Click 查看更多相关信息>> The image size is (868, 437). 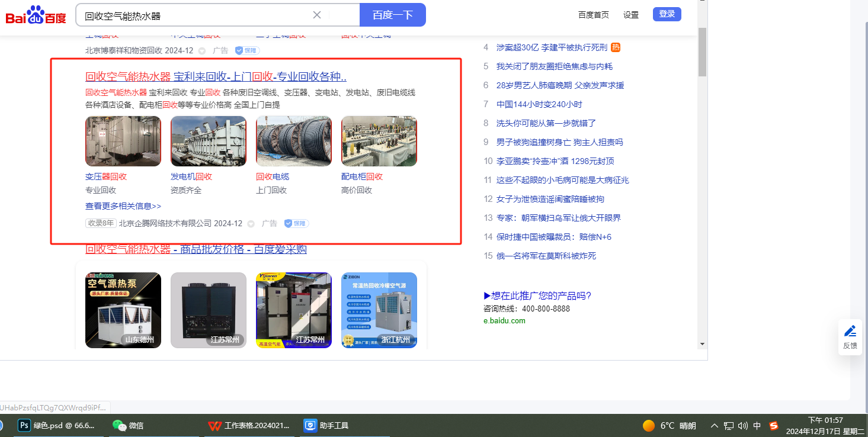point(123,206)
